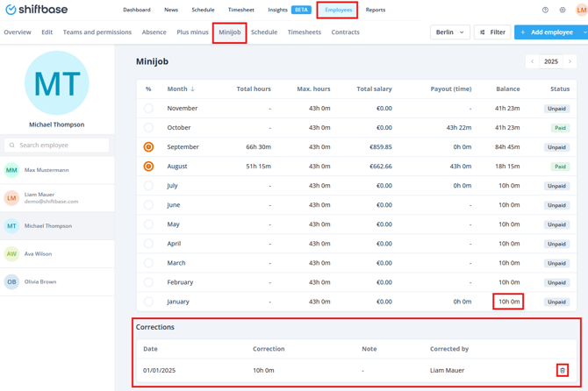
Task: Expand the Add employee dropdown arrow
Action: (x=584, y=32)
